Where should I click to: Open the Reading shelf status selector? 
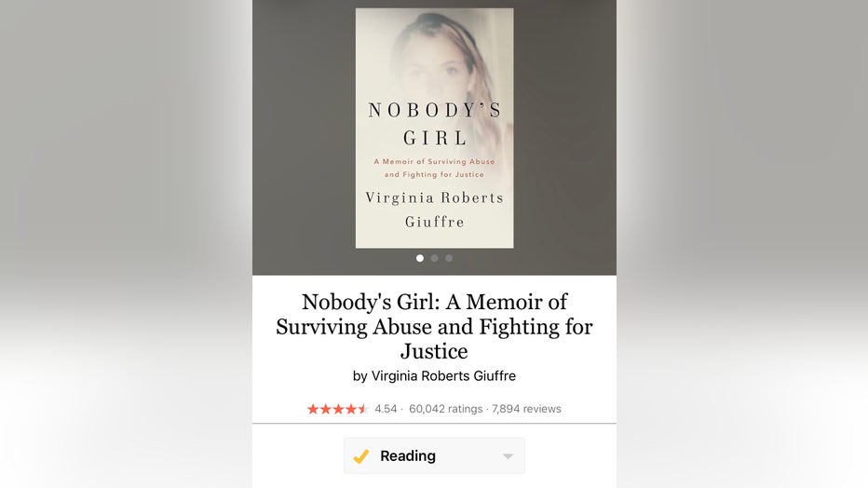tap(435, 456)
